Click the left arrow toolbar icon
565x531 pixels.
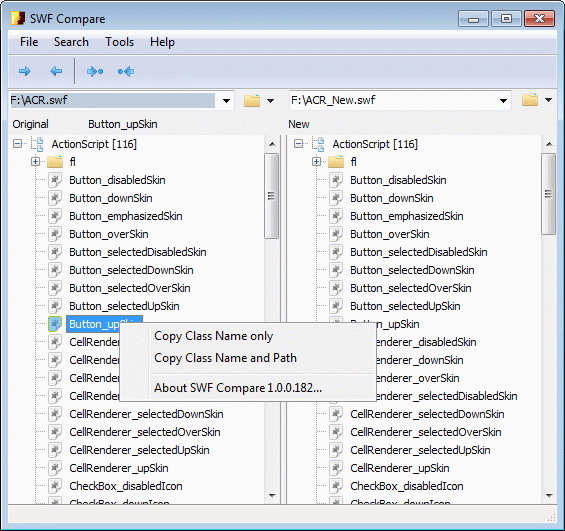coord(56,71)
